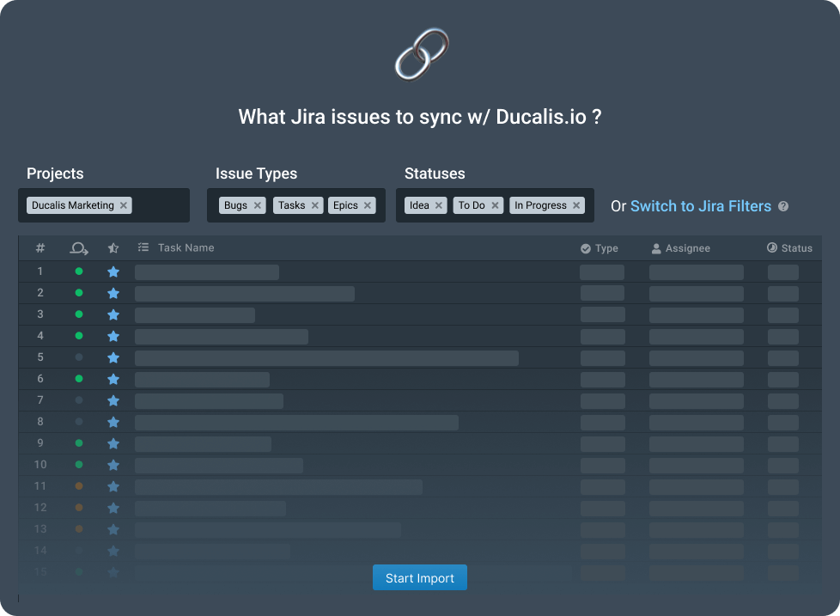Click the sync status icon in table header

coord(79,247)
